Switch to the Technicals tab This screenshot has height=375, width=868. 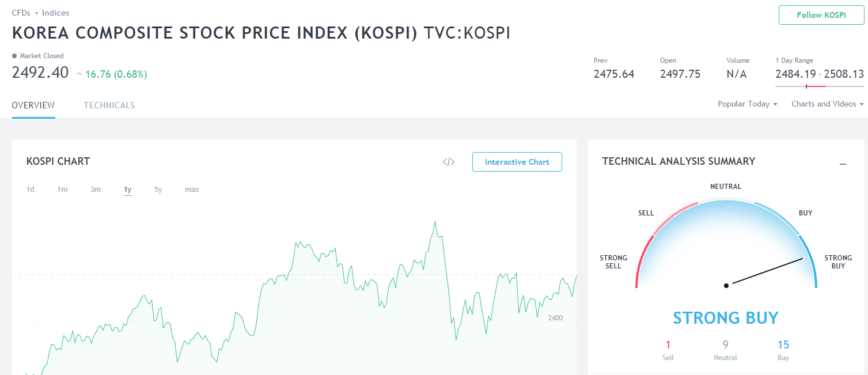pyautogui.click(x=109, y=105)
